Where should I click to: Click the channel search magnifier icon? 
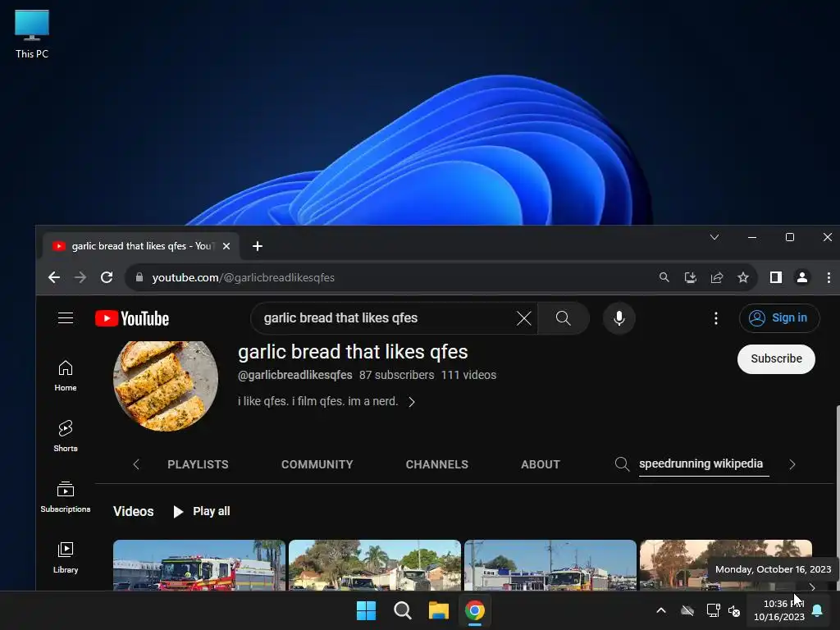click(x=622, y=464)
